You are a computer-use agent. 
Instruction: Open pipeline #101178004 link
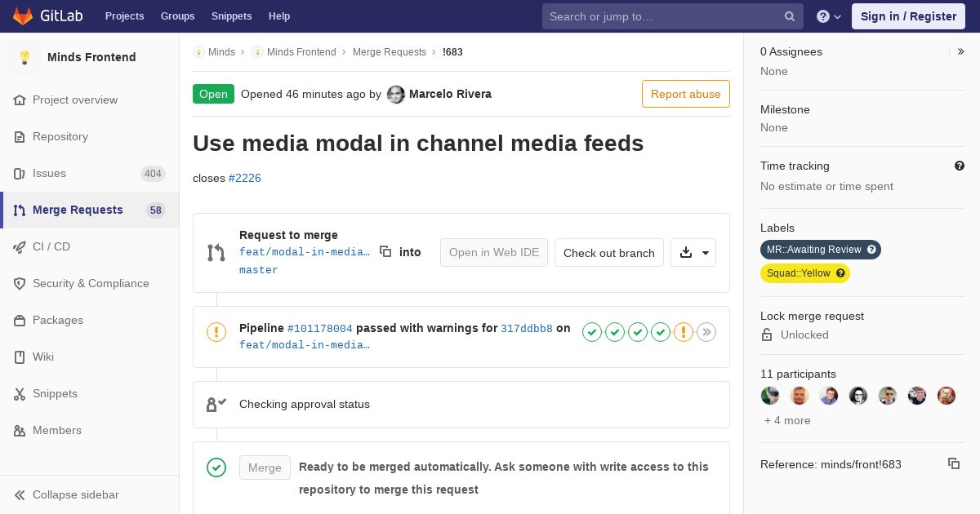coord(320,329)
